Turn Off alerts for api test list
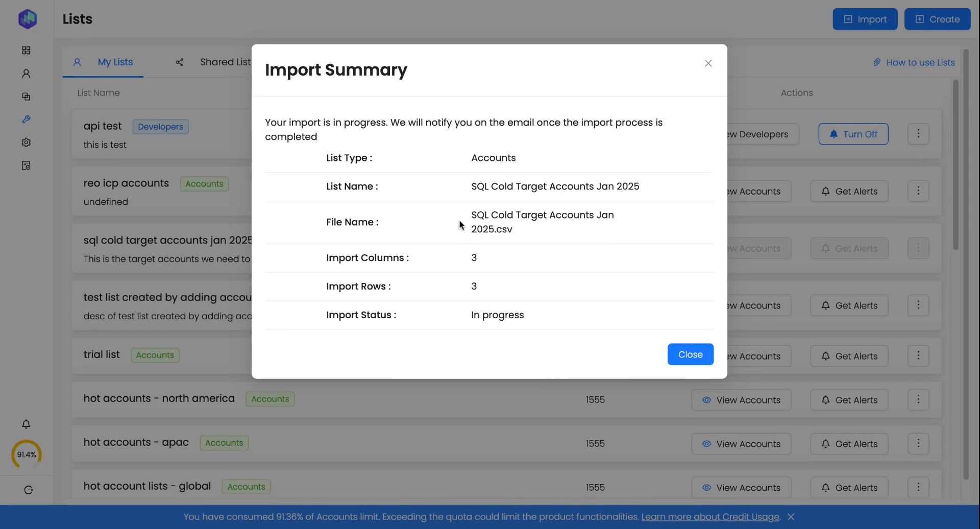 [853, 134]
